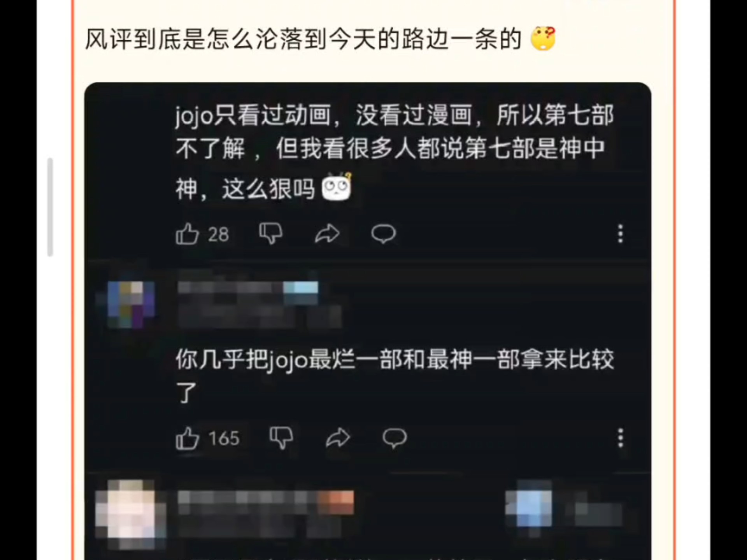
Task: Reply to the comment with 165 likes
Action: click(x=395, y=438)
